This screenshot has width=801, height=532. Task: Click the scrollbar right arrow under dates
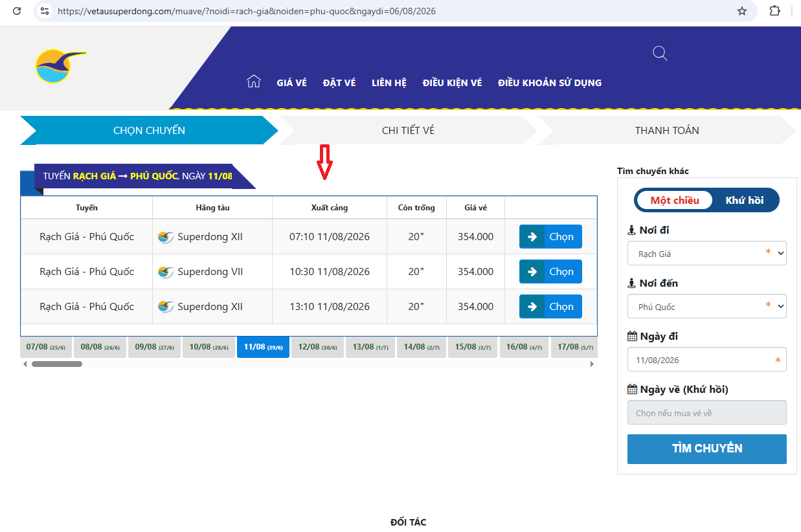point(592,364)
